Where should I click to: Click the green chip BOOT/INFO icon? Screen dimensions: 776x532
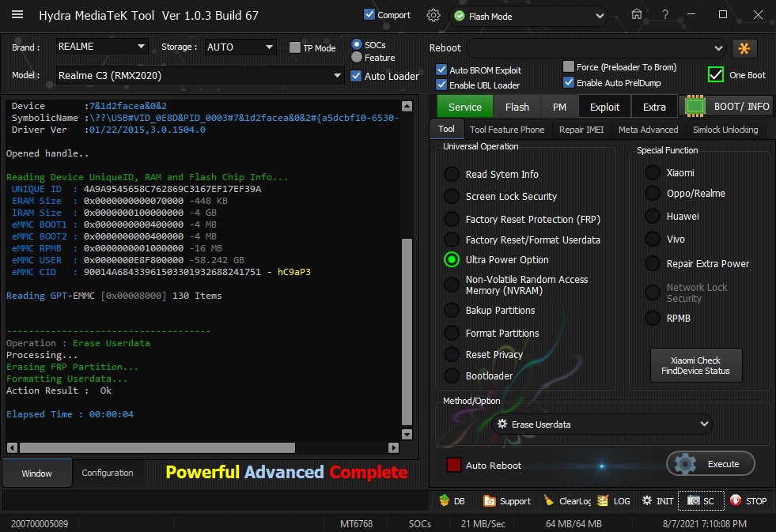[x=695, y=106]
